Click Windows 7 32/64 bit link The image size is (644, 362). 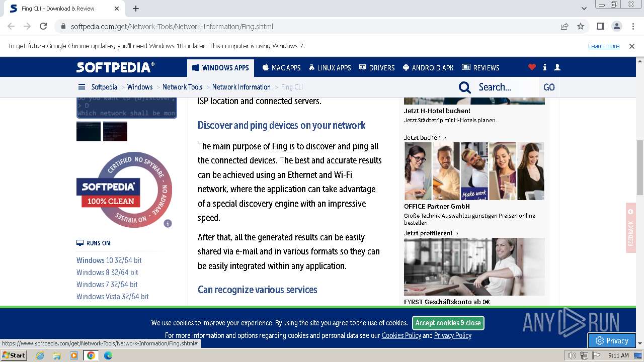pos(107,285)
